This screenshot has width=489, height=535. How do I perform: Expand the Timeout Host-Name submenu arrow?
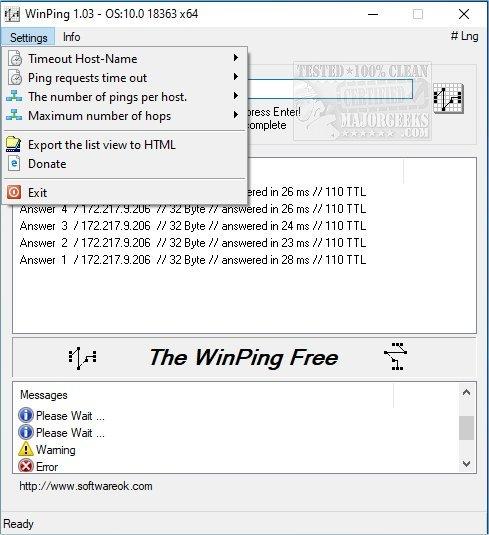coord(236,58)
